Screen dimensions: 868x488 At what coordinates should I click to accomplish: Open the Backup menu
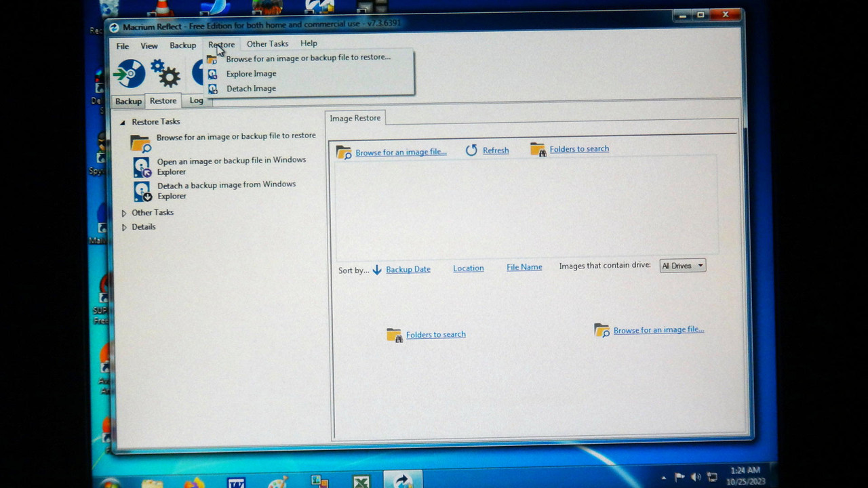(182, 45)
